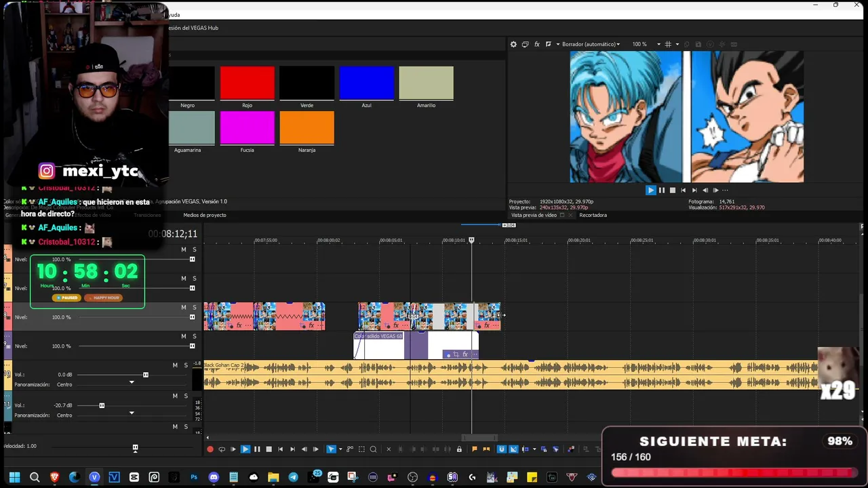Image resolution: width=868 pixels, height=488 pixels.
Task: Open more preview transport options ellipsis
Action: coord(725,190)
